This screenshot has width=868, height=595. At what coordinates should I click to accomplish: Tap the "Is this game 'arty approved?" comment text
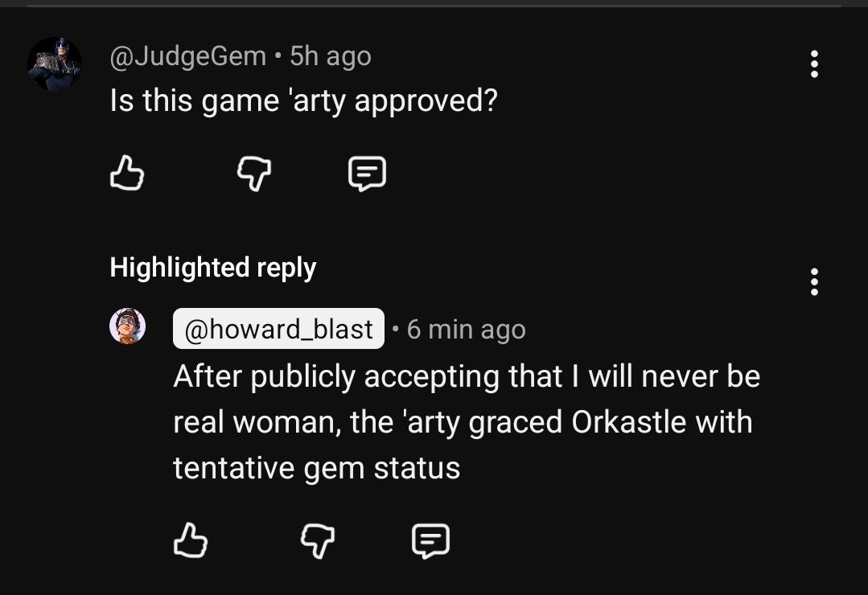pos(303,101)
